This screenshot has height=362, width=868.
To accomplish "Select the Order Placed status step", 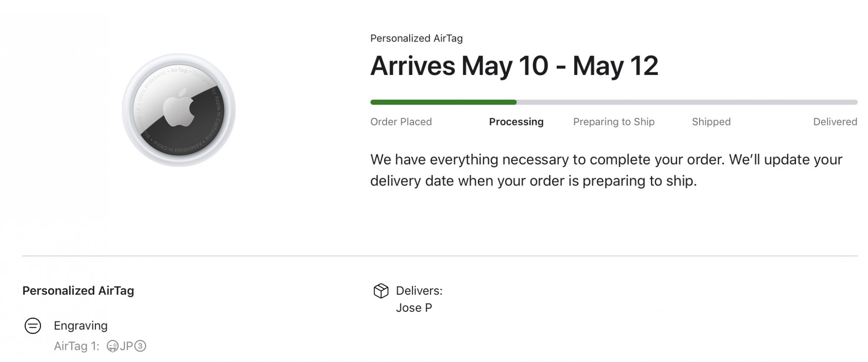I will click(401, 122).
